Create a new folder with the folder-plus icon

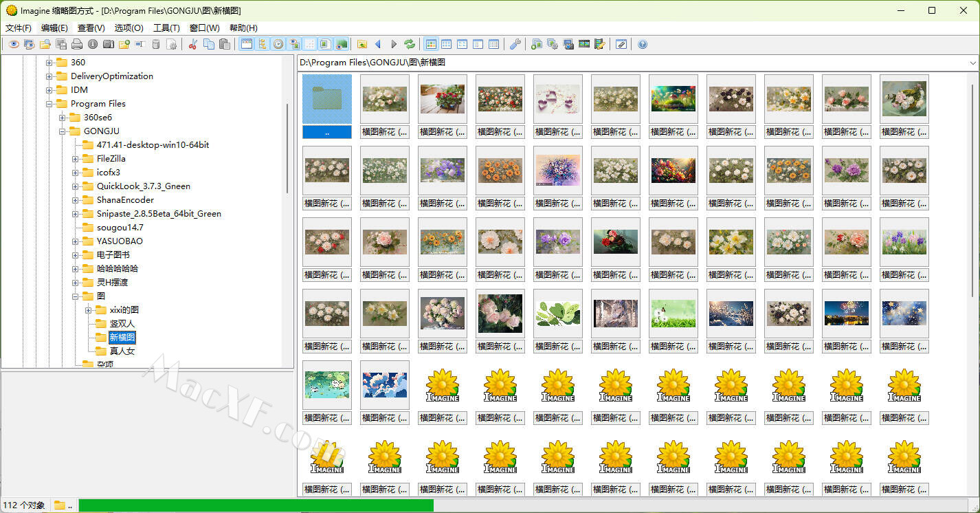(x=124, y=44)
